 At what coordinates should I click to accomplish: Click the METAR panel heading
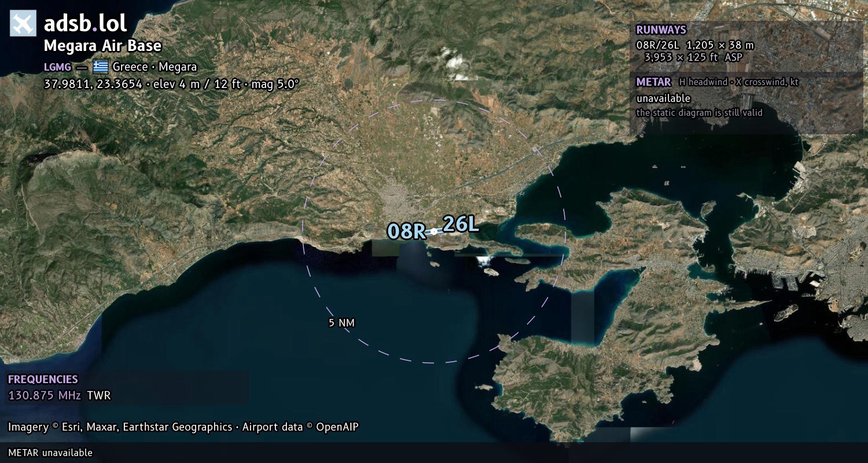653,82
